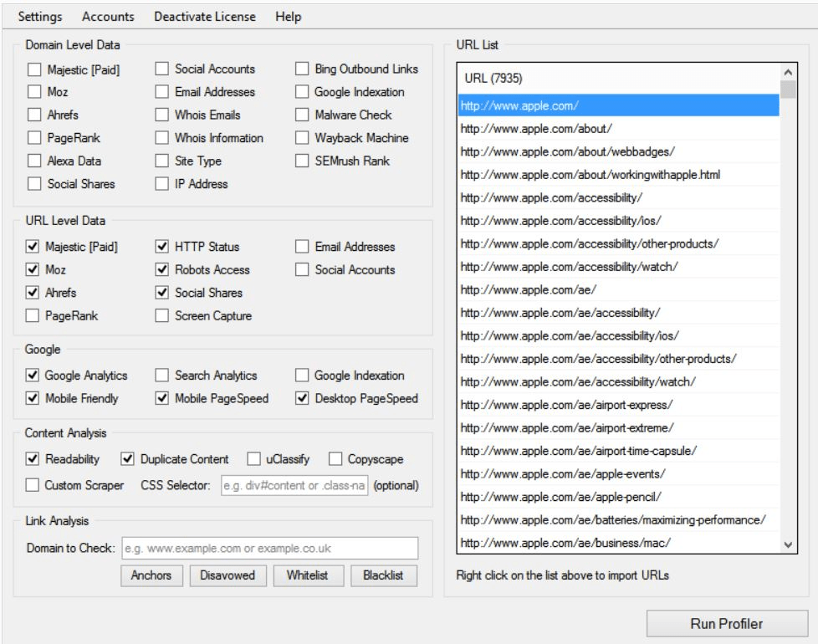This screenshot has height=644, width=818.
Task: Tick Domain Level PageRank checkbox
Action: (x=34, y=138)
